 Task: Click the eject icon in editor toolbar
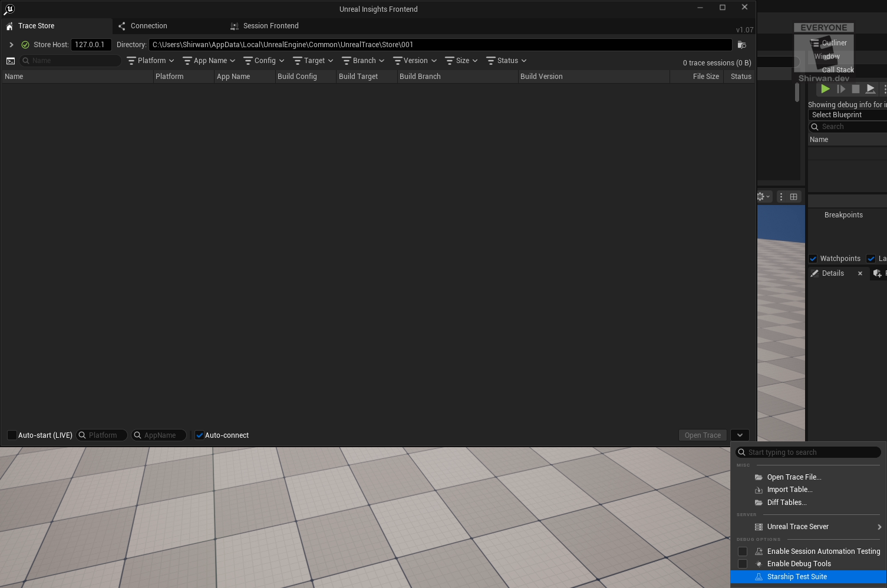coord(870,89)
